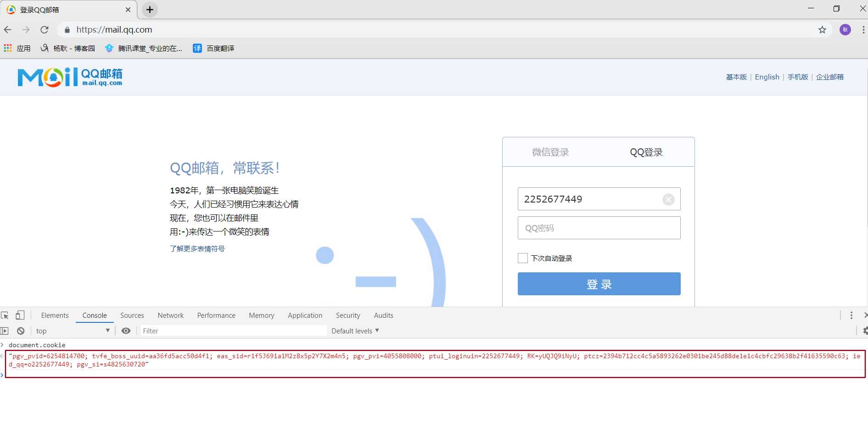This screenshot has height=445, width=868.
Task: Activate the DevTools inspect element picker
Action: [x=5, y=315]
